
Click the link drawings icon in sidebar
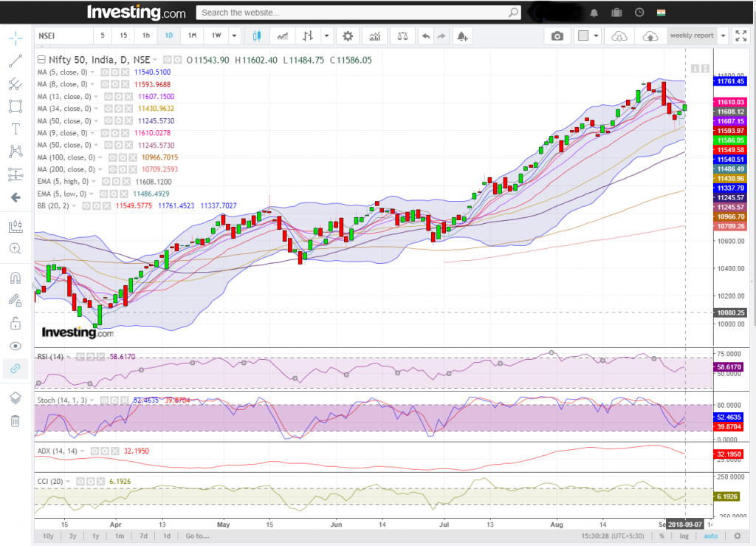point(16,369)
